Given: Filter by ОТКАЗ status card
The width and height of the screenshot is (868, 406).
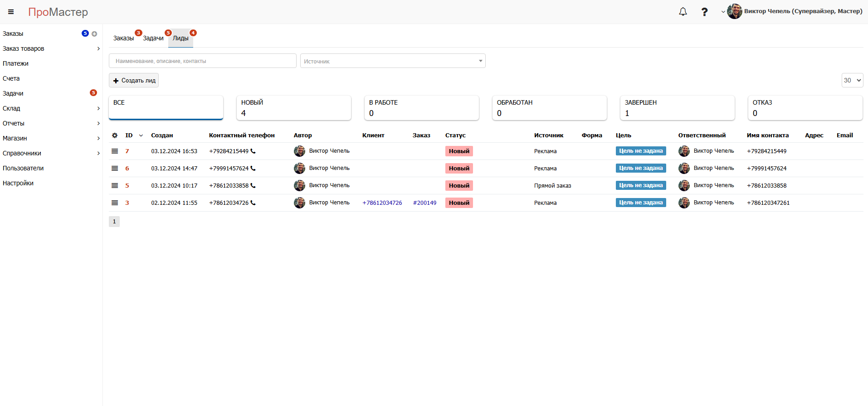Looking at the screenshot, I should click(x=805, y=108).
